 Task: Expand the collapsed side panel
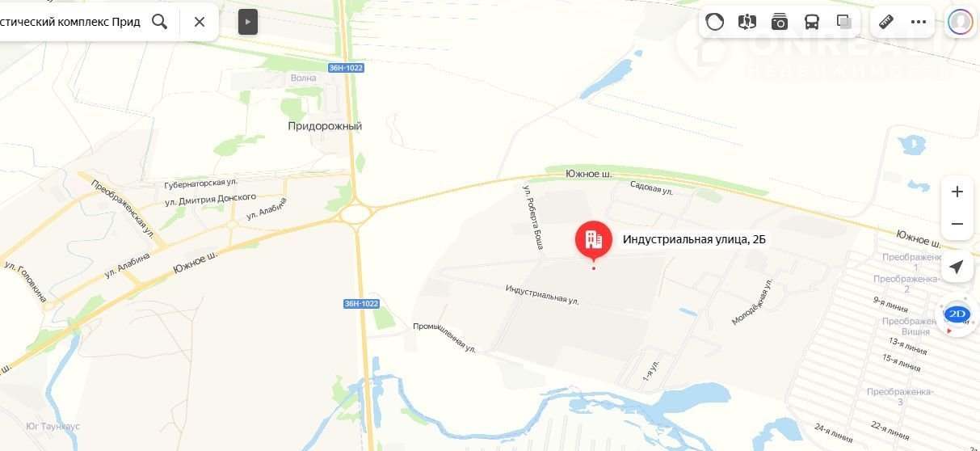pos(248,22)
